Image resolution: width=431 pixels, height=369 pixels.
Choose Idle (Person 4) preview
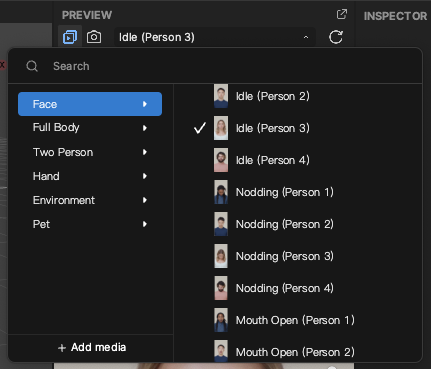click(x=298, y=160)
